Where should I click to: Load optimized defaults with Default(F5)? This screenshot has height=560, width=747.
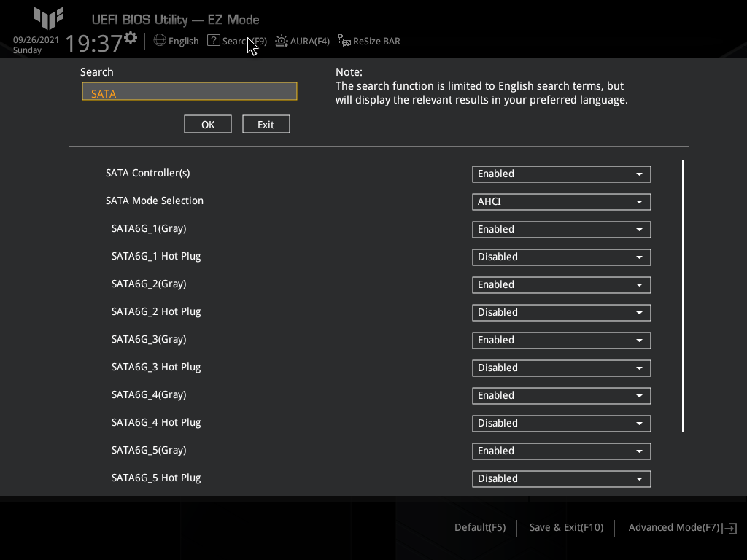(x=479, y=527)
